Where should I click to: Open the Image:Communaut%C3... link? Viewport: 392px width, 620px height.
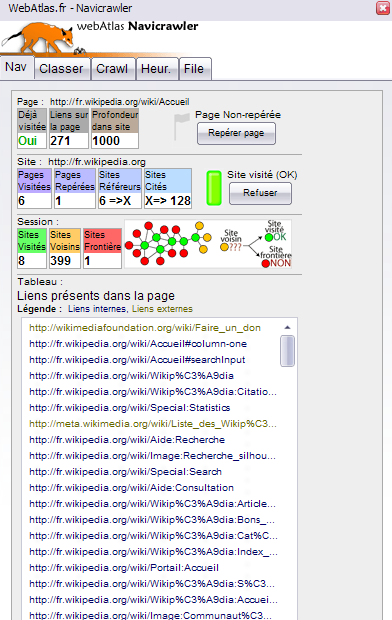(x=150, y=615)
